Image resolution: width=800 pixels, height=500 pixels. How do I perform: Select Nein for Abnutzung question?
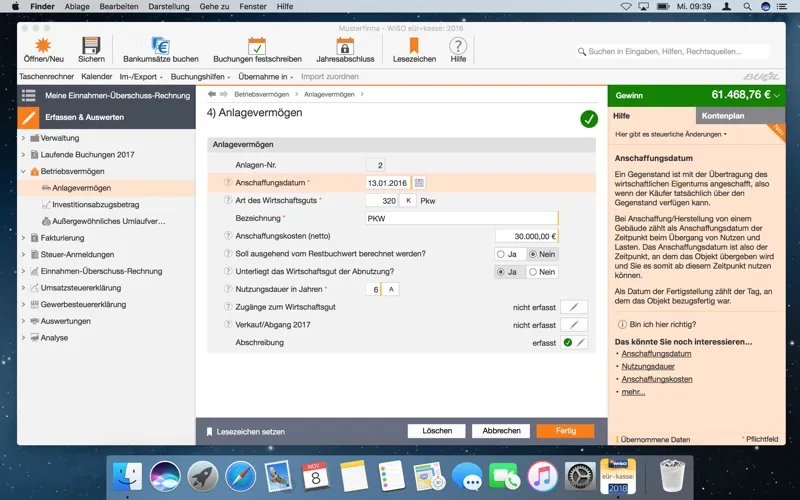pyautogui.click(x=542, y=272)
